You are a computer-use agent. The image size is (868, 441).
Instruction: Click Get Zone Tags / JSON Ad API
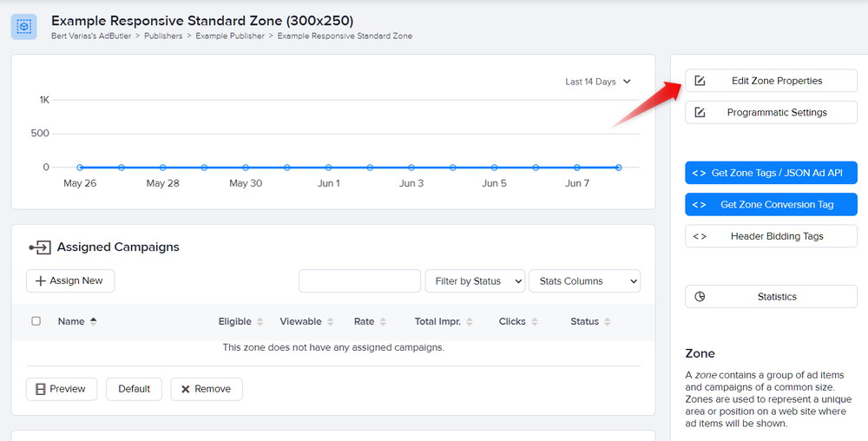(771, 173)
